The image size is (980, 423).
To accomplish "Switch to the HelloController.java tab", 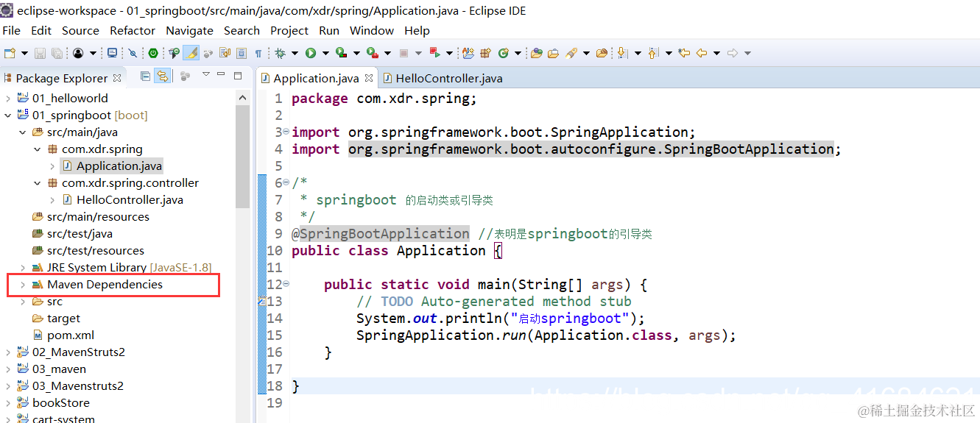I will click(442, 78).
